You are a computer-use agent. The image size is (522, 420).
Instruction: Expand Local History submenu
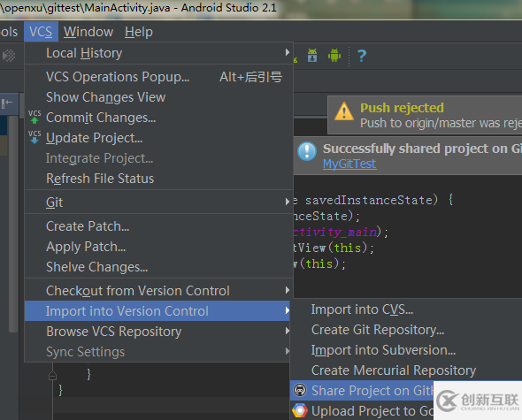158,53
